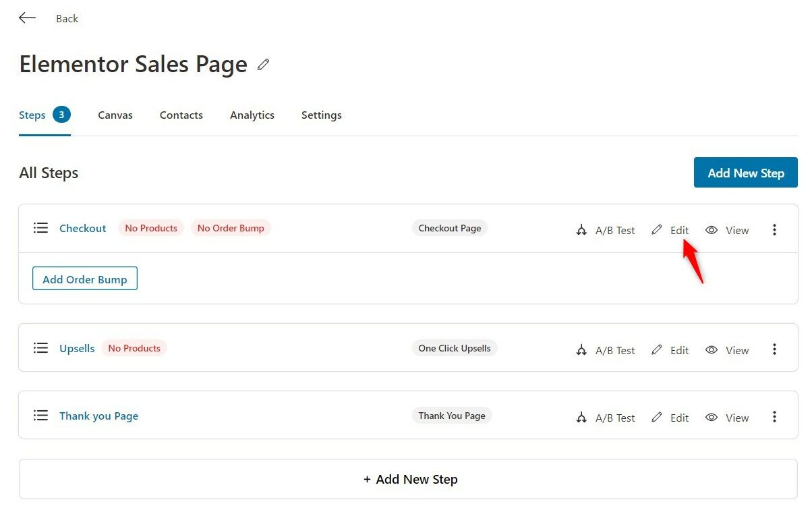Switch to the Canvas tab
812x508 pixels.
(115, 115)
